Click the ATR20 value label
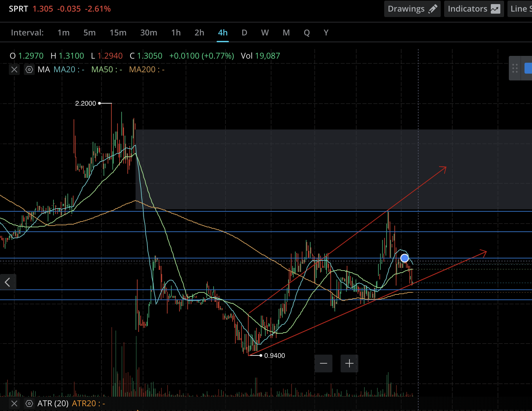The height and width of the screenshot is (411, 532). point(89,404)
